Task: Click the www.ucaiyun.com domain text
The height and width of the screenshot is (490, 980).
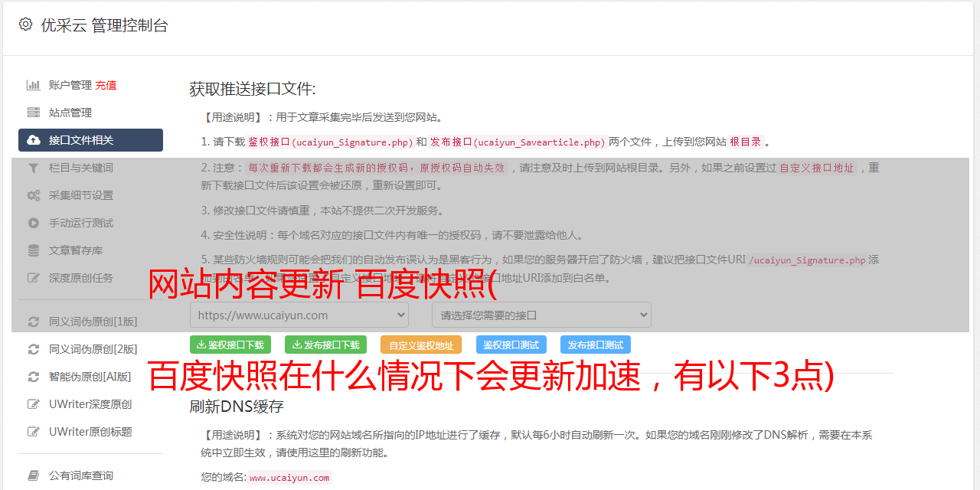Action: tap(289, 477)
